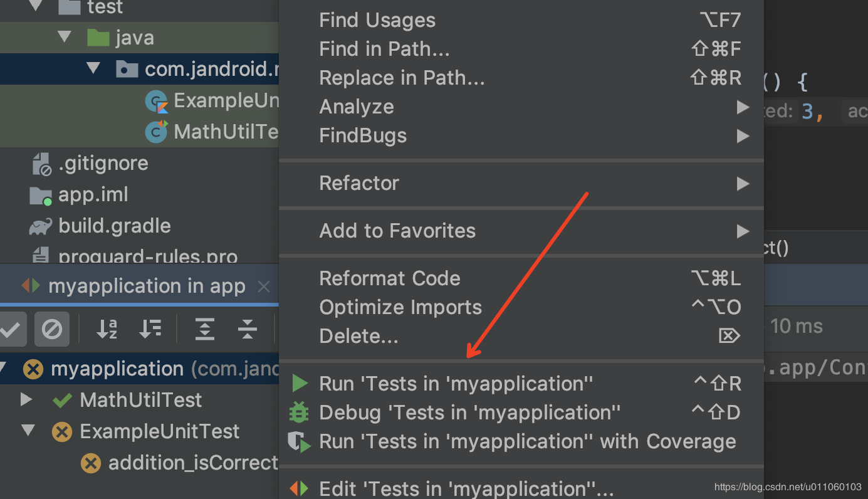Click the green Run triangle icon
868x499 pixels.
(x=300, y=383)
